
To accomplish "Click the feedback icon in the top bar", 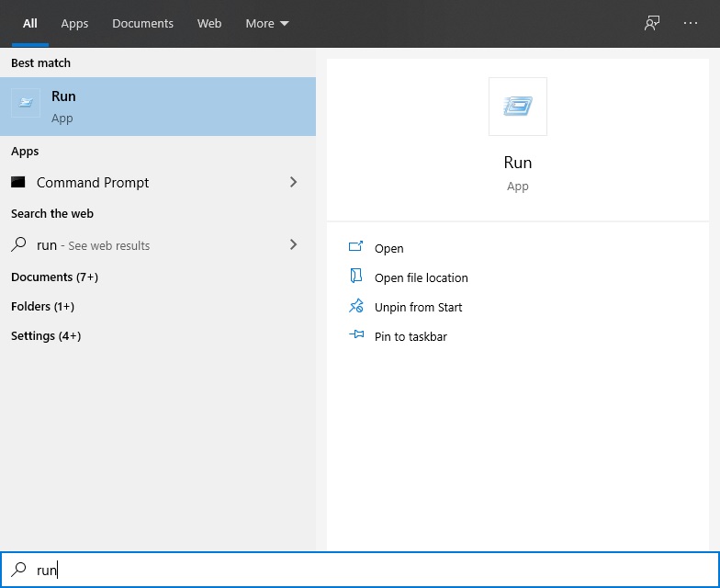I will tap(652, 23).
